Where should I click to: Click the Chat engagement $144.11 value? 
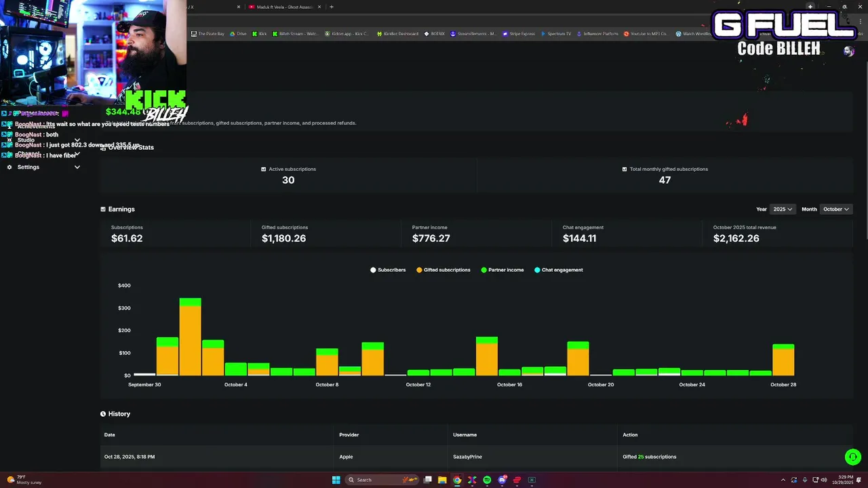click(579, 239)
